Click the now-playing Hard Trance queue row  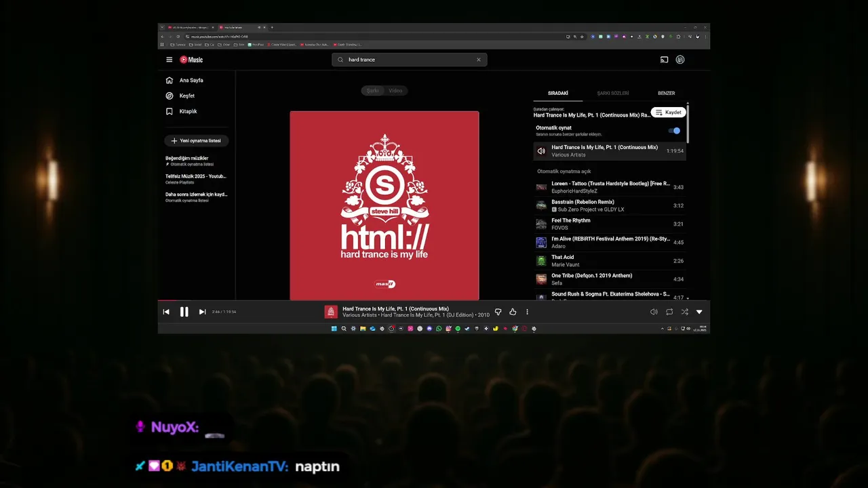610,150
